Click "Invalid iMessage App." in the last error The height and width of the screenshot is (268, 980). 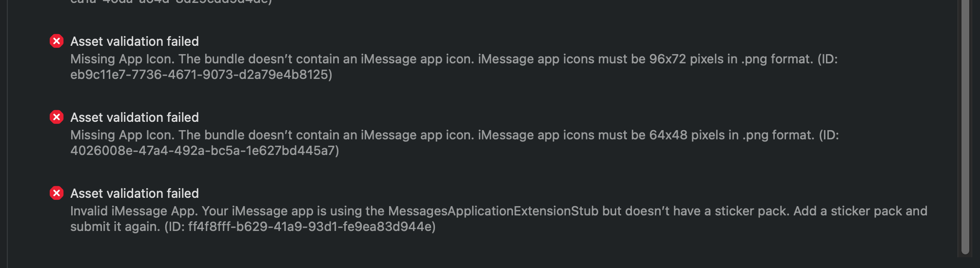(134, 211)
